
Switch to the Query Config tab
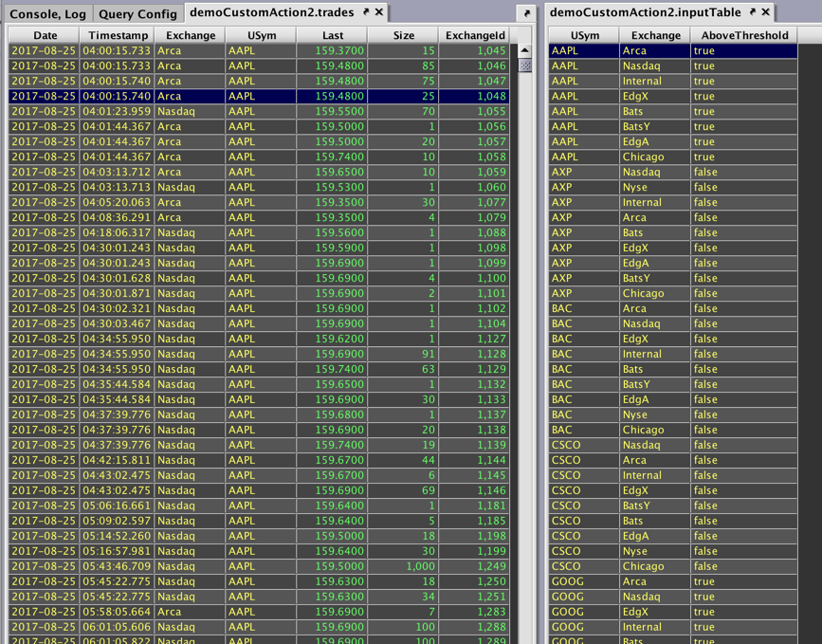pos(137,13)
